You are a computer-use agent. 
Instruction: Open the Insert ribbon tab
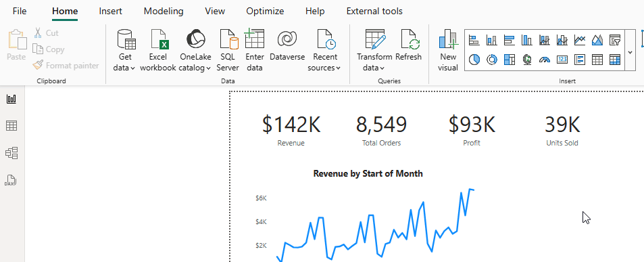(110, 11)
